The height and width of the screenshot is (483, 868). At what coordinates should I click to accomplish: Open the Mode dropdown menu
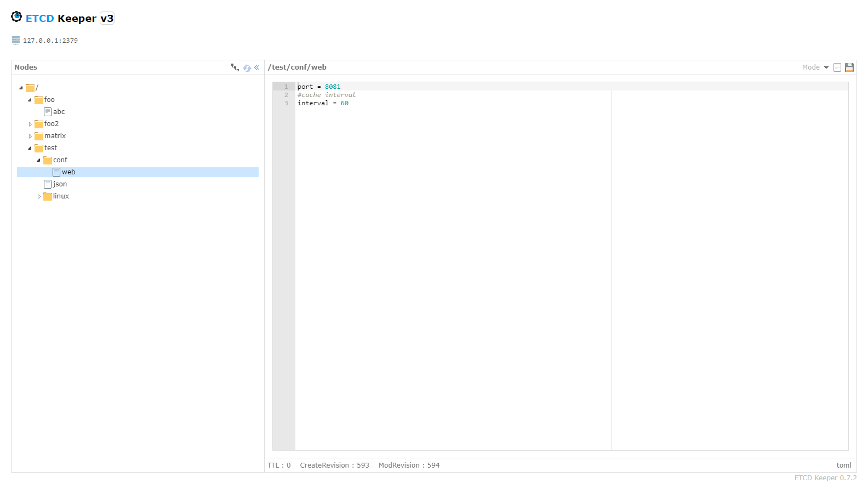815,67
